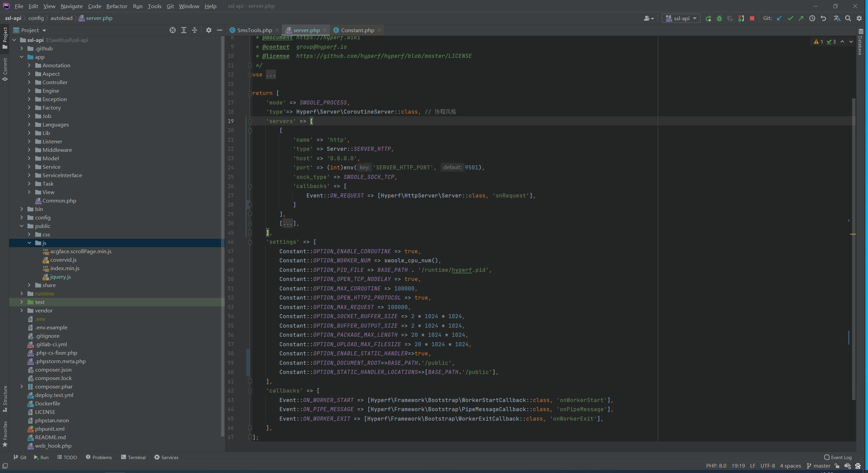Open the Refactor menu
868x473 pixels.
coord(117,6)
